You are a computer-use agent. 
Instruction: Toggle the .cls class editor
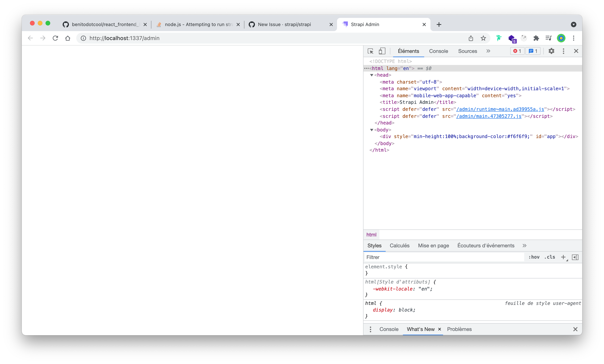click(x=550, y=257)
